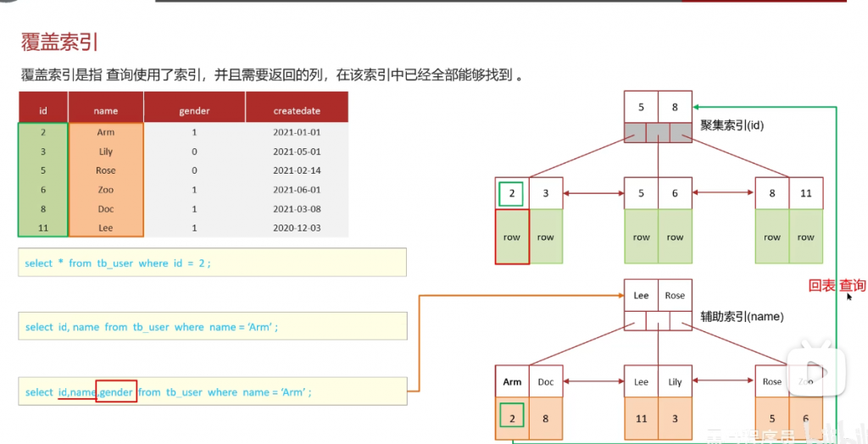
Task: Click the 'gender' column header
Action: pos(194,110)
